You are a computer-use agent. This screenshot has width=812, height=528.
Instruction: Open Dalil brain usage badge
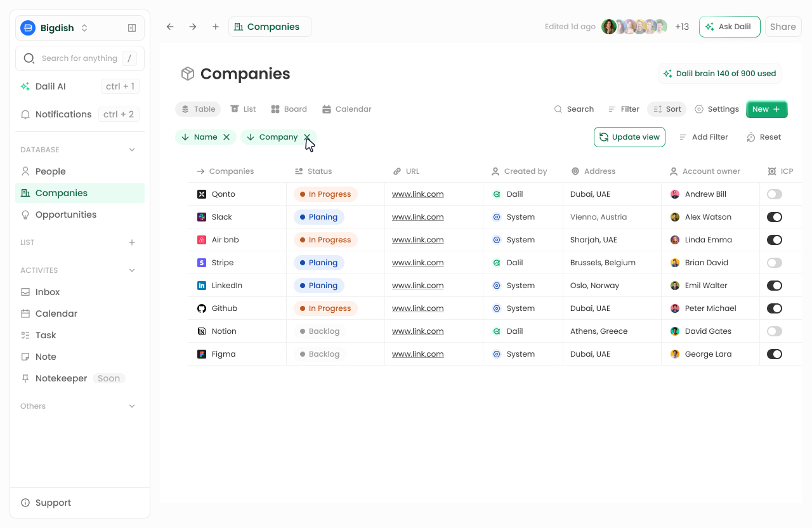(719, 74)
